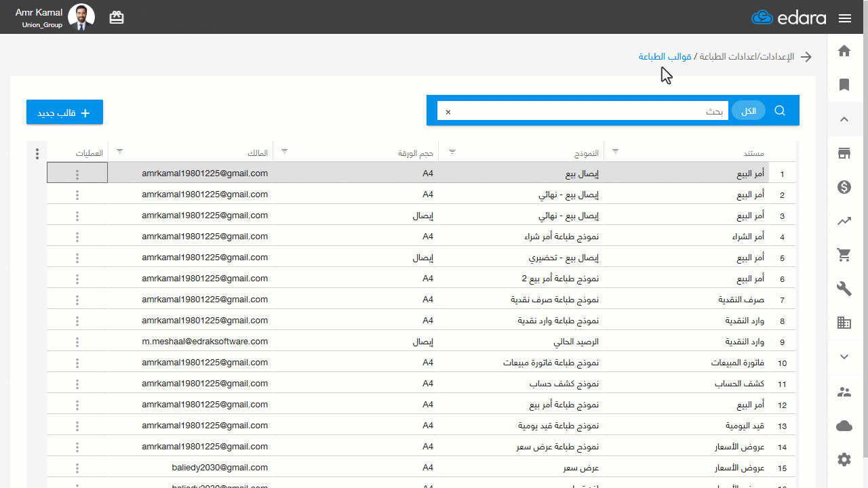This screenshot has height=488, width=868.
Task: Open the cloud sidebar icon
Action: coord(844,426)
